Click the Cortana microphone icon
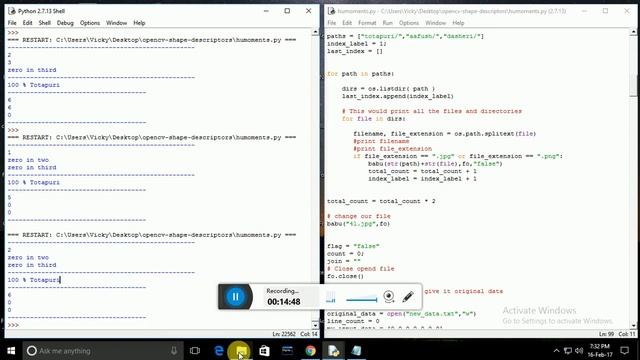This screenshot has width=640, height=360. 174,351
